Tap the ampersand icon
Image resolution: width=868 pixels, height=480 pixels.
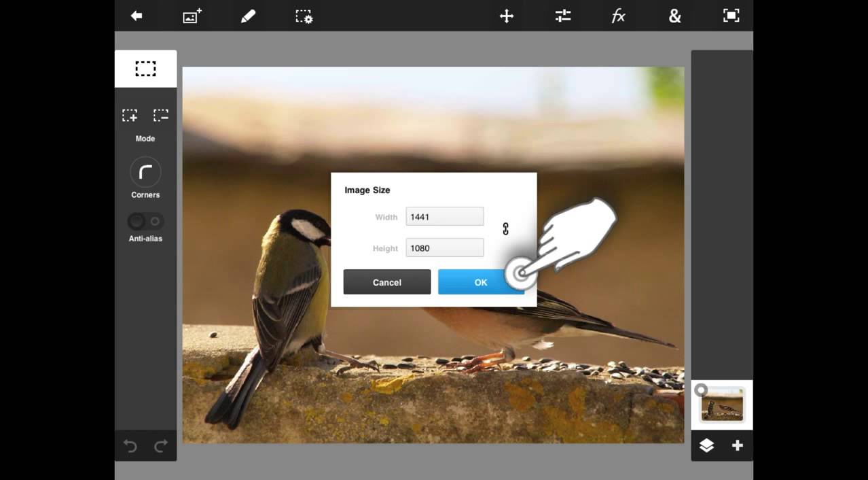tap(674, 16)
